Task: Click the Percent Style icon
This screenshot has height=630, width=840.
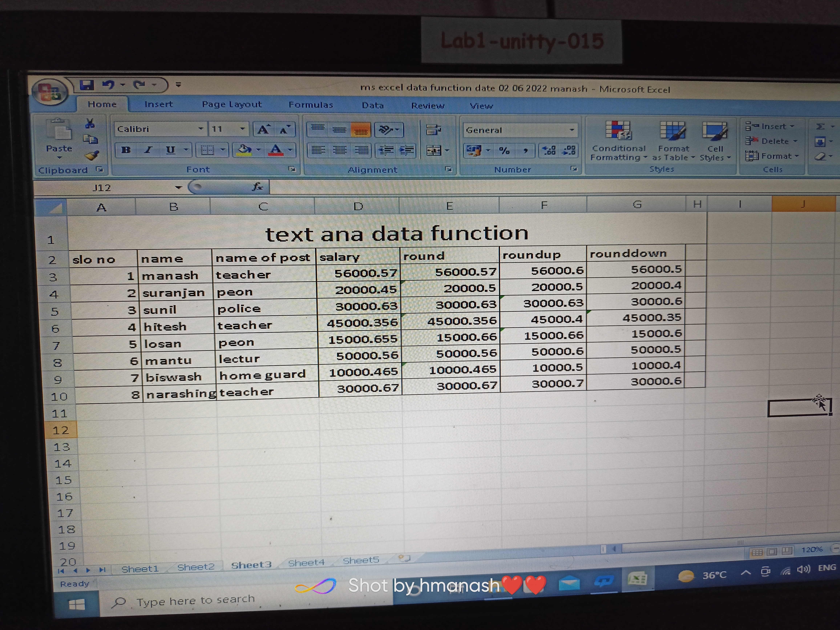Action: (x=504, y=151)
